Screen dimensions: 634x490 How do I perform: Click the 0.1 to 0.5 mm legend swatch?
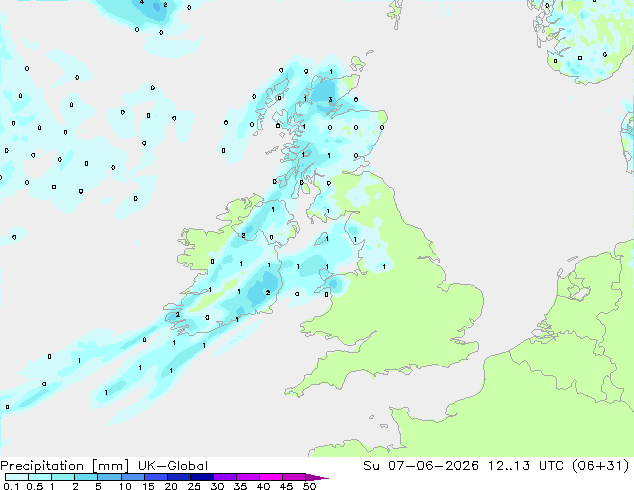tap(17, 477)
